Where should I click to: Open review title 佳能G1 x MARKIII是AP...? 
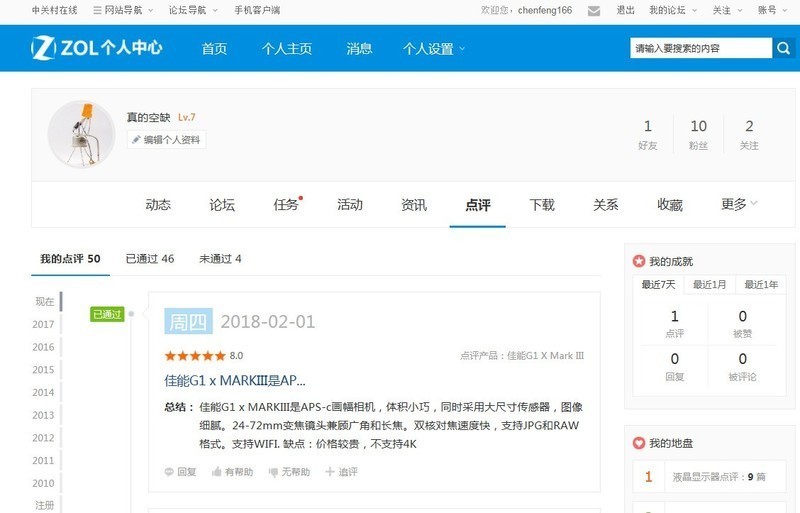point(235,380)
